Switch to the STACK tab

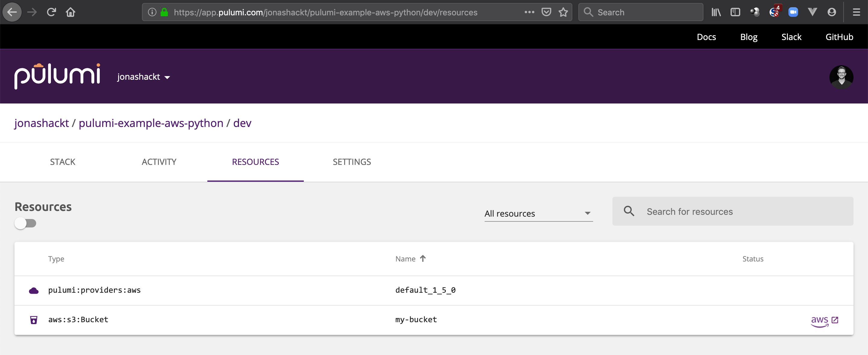[x=63, y=162]
